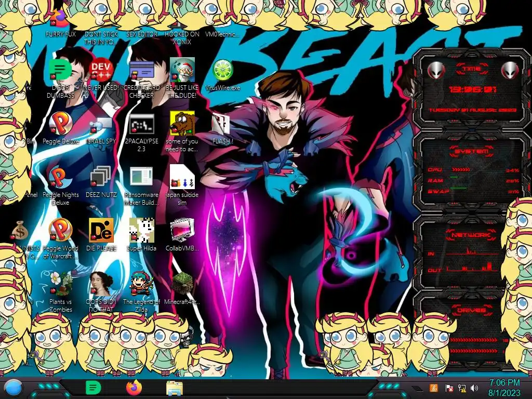This screenshot has width=532, height=399.
Task: Open the CollabVMB... monitor icon
Action: [182, 230]
